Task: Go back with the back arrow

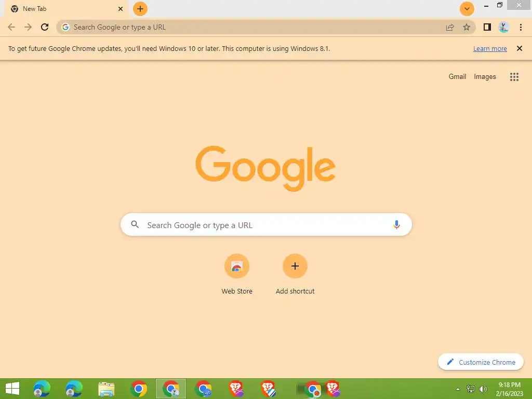Action: pos(11,27)
